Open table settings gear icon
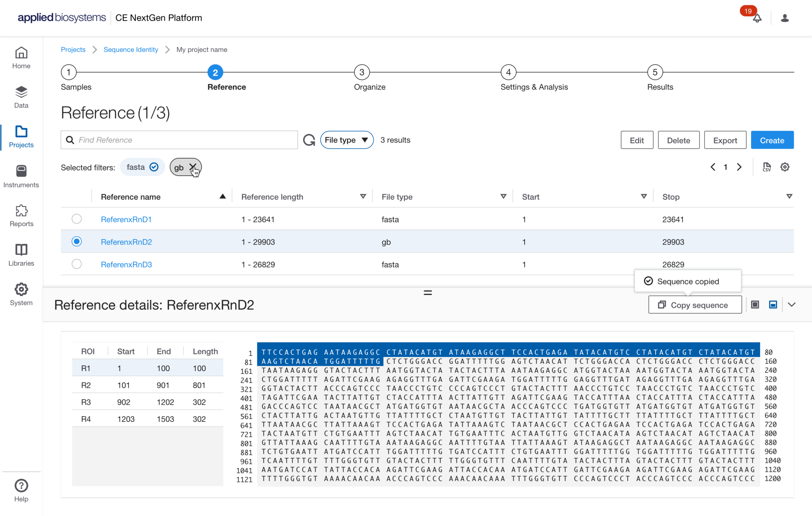 click(785, 167)
